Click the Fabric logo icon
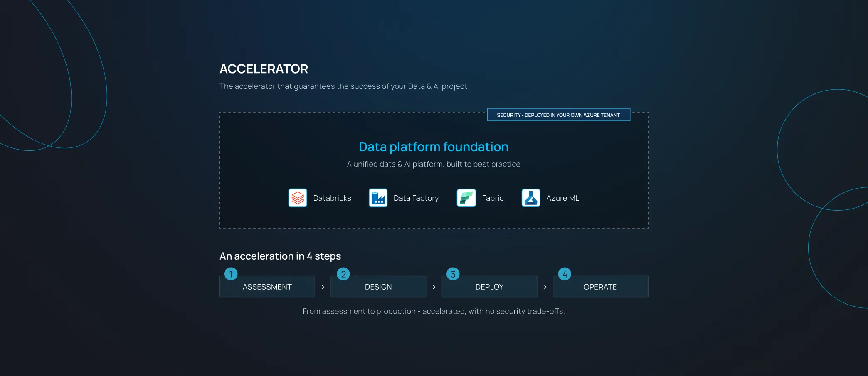 [466, 198]
